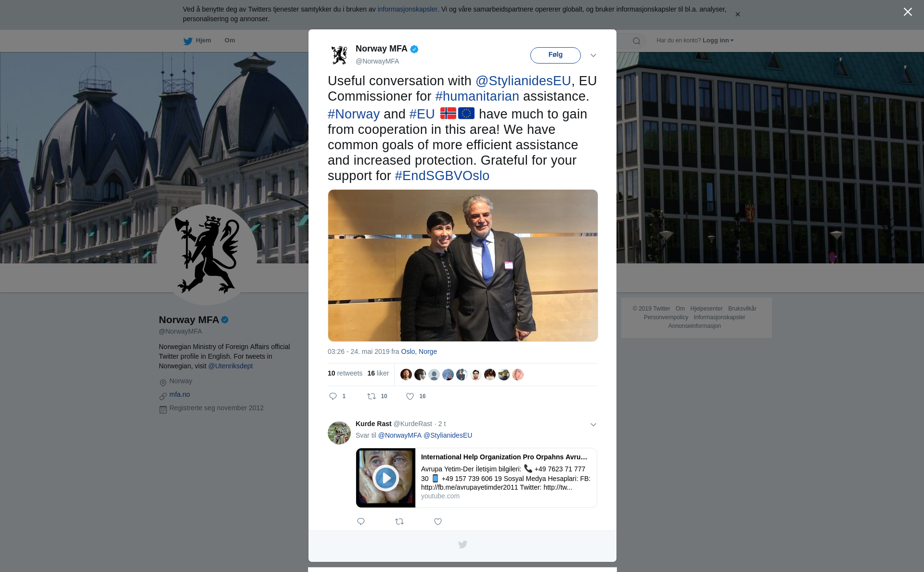Viewport: 924px width, 572px height.
Task: Retweet the Norway MFA tweet
Action: pyautogui.click(x=372, y=396)
